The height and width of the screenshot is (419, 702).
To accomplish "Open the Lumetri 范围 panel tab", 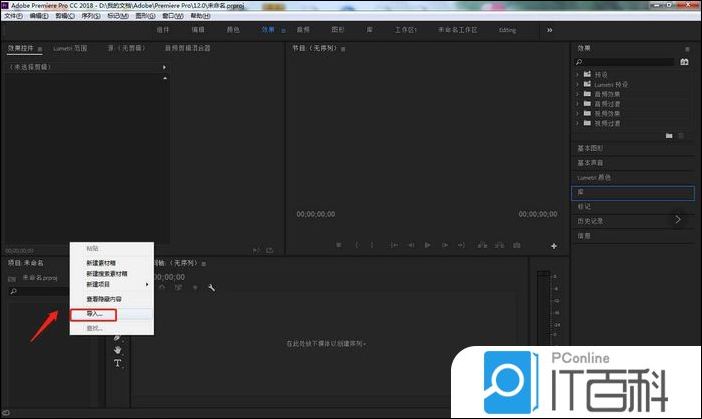I will 69,48.
